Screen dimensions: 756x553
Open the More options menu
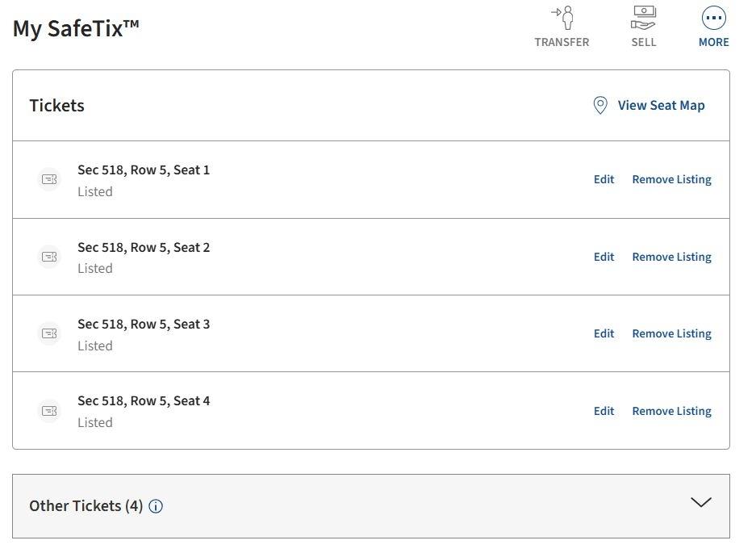(x=714, y=19)
